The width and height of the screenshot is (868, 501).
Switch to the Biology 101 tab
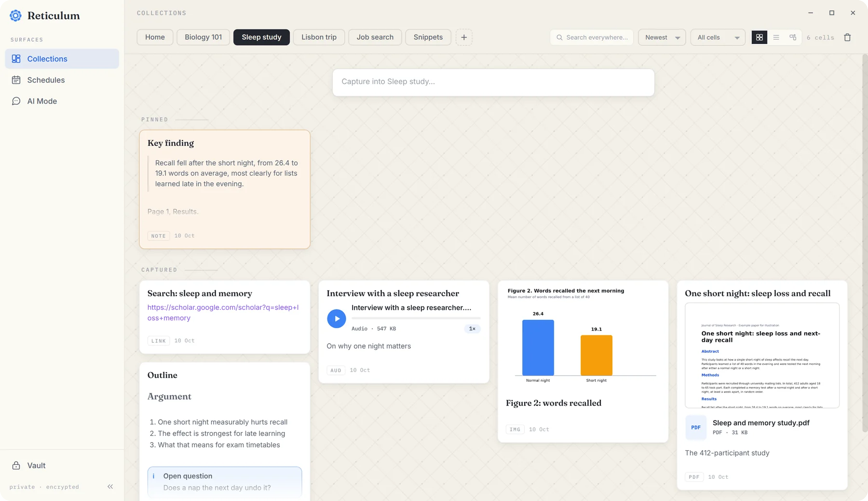(203, 37)
